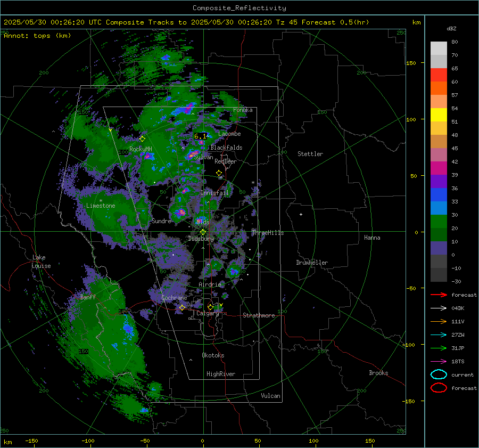Click the HighRiver label
Viewport: 479px width, 448px height.
pos(221,374)
